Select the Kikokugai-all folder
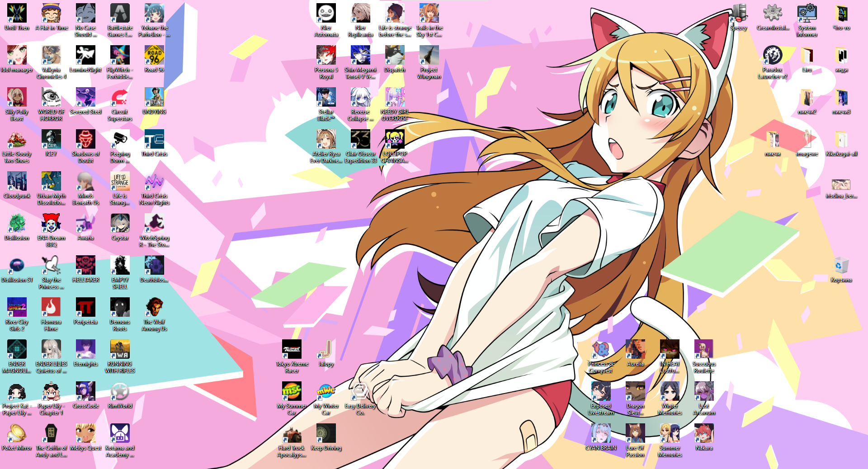The image size is (868, 469). coord(841,143)
